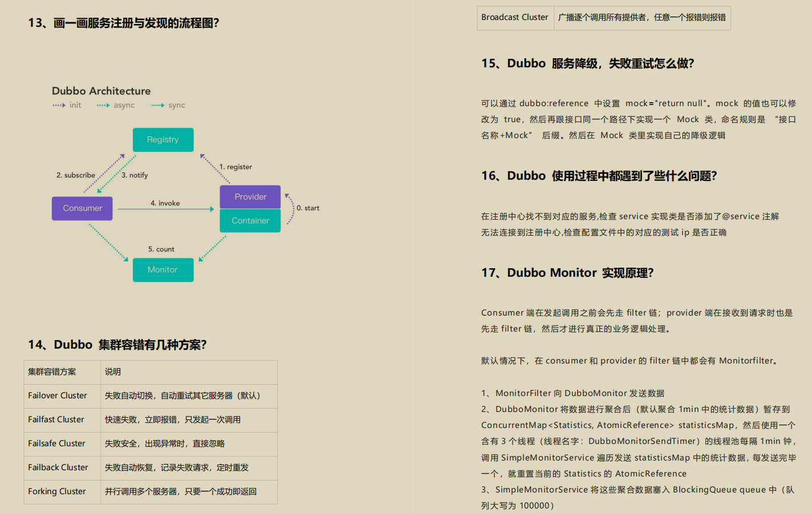812x513 pixels.
Task: Click the line starting '先走 filter 链'
Action: click(577, 329)
